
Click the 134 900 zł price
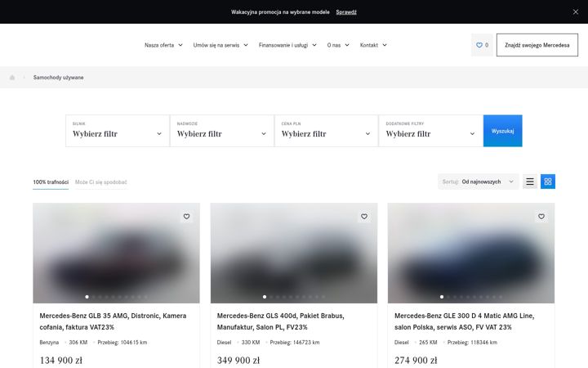tap(60, 361)
